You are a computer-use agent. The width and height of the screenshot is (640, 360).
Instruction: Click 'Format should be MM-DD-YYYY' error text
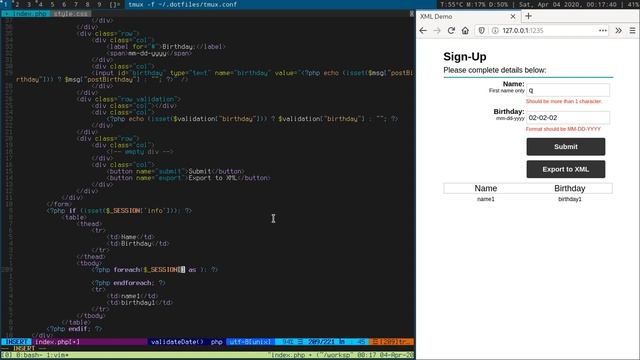563,129
